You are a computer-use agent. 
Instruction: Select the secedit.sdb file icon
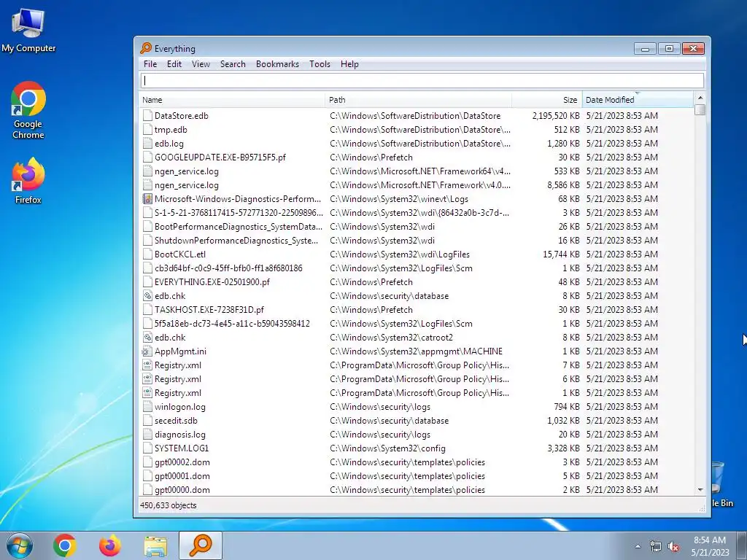click(147, 421)
